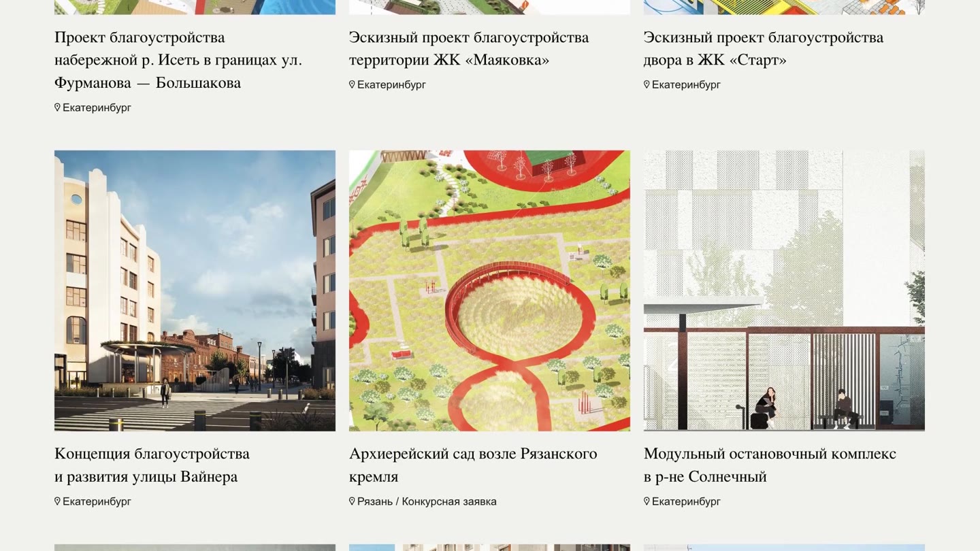Open the Модульный остановочный комплекс title link
This screenshot has height=551, width=980.
[770, 465]
